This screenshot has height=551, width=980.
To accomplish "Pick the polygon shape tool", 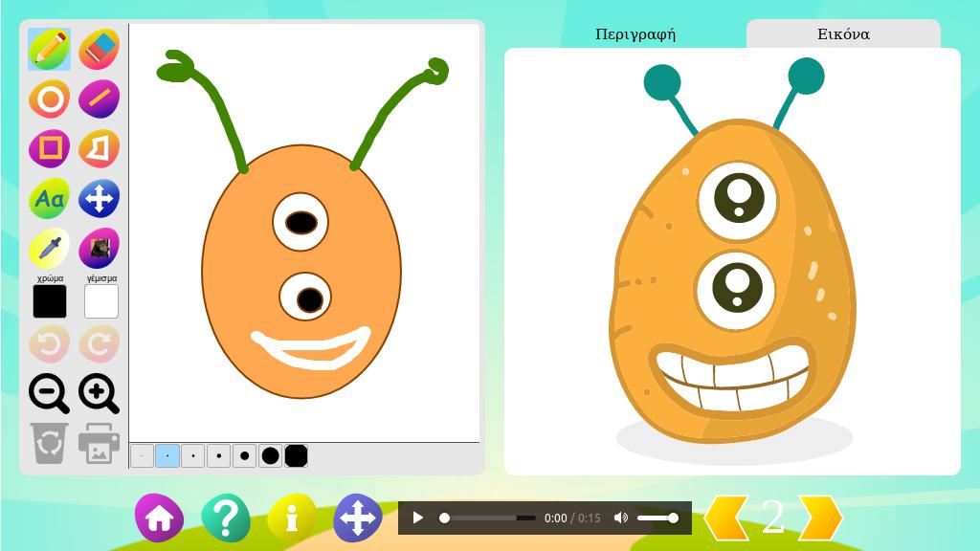I will [x=100, y=148].
